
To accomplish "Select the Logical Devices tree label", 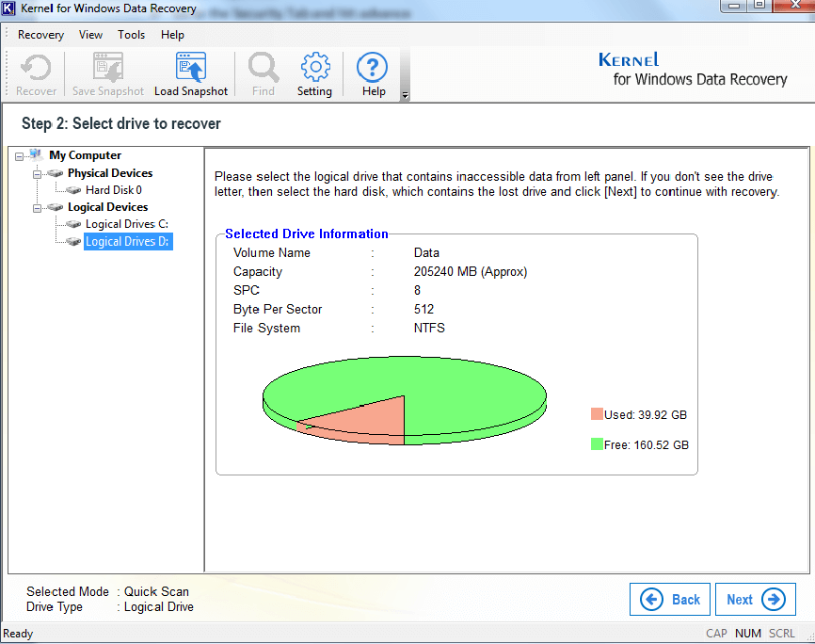I will click(107, 207).
